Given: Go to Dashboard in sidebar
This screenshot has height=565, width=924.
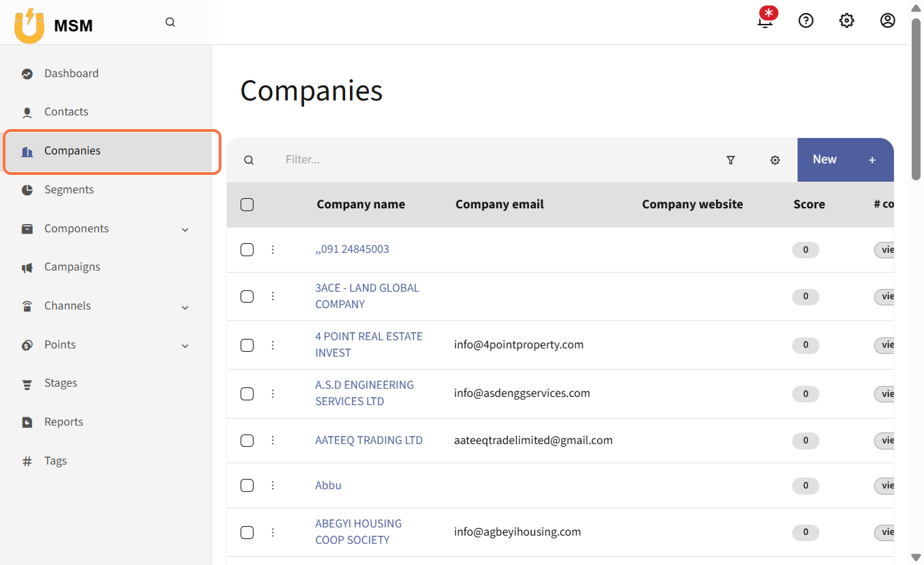Looking at the screenshot, I should tap(71, 73).
